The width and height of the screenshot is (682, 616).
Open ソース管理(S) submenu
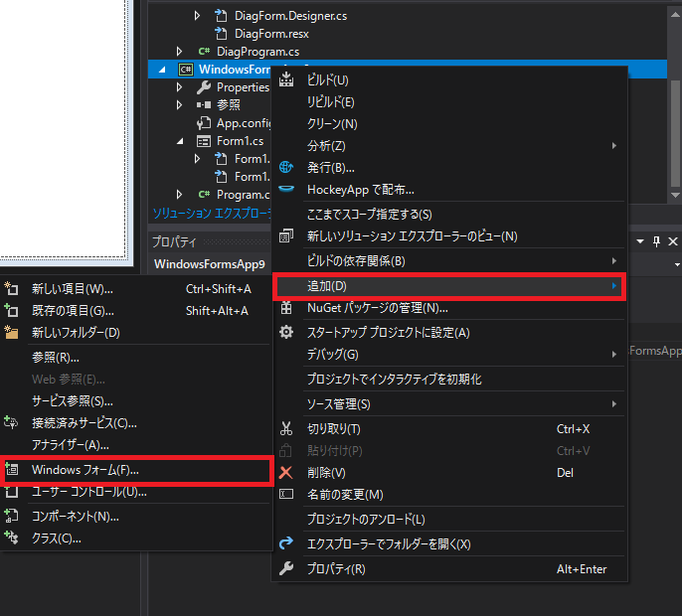[x=449, y=404]
